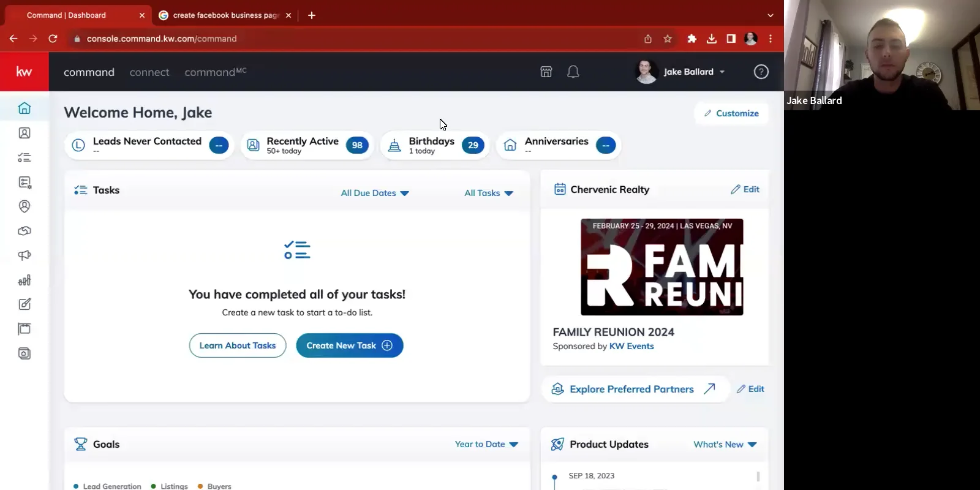Open the Recently Active card
Image resolution: width=980 pixels, height=490 pixels.
coord(307,145)
